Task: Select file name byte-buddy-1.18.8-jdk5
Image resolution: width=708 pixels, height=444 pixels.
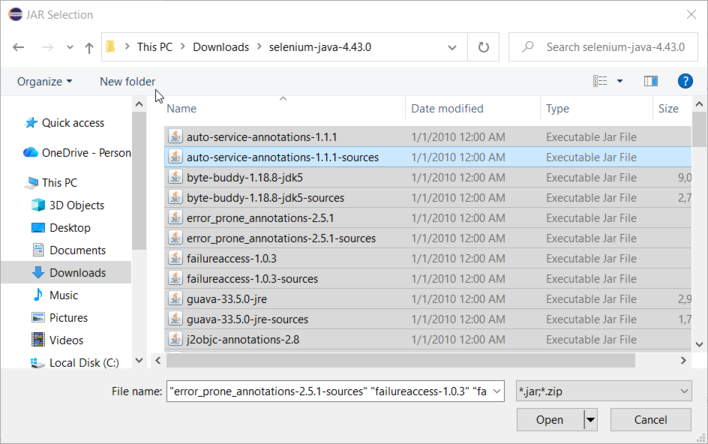Action: pos(245,178)
